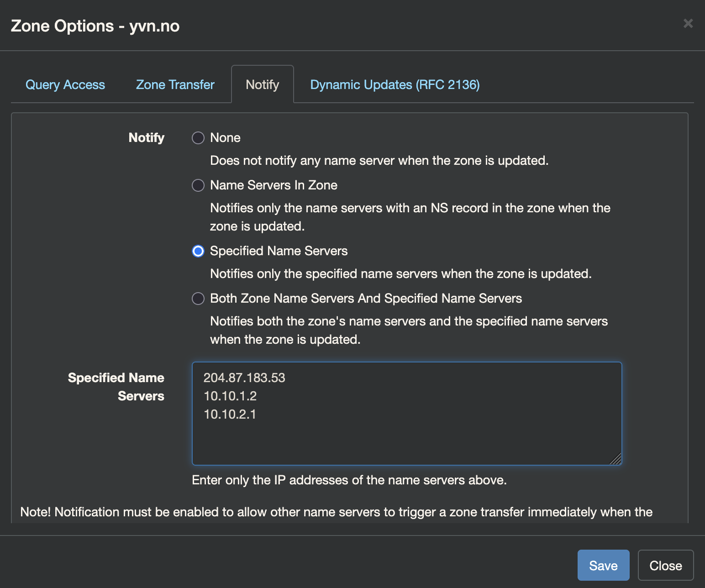Close the Zone Options dialog via X icon

pyautogui.click(x=688, y=24)
